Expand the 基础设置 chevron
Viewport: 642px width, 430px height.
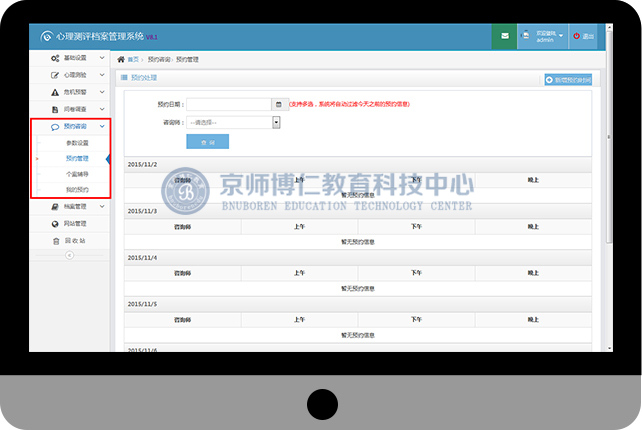pyautogui.click(x=102, y=58)
